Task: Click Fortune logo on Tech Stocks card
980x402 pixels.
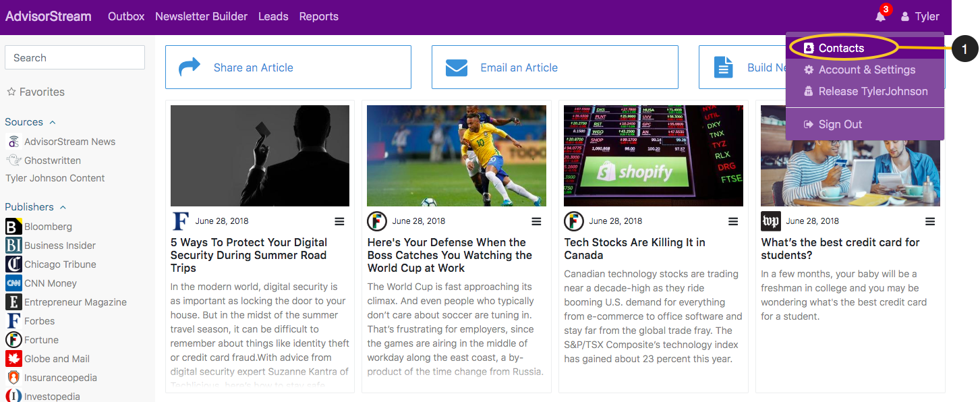Action: [574, 221]
